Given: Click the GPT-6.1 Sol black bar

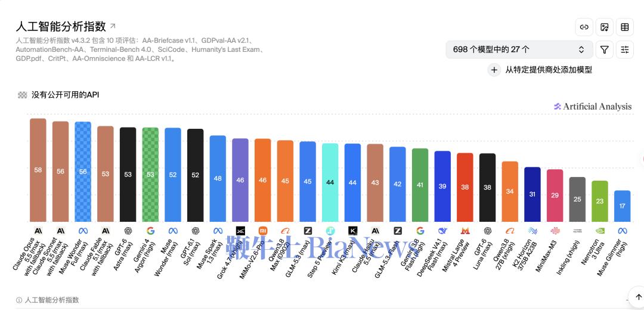Looking at the screenshot, I should pos(195,175).
